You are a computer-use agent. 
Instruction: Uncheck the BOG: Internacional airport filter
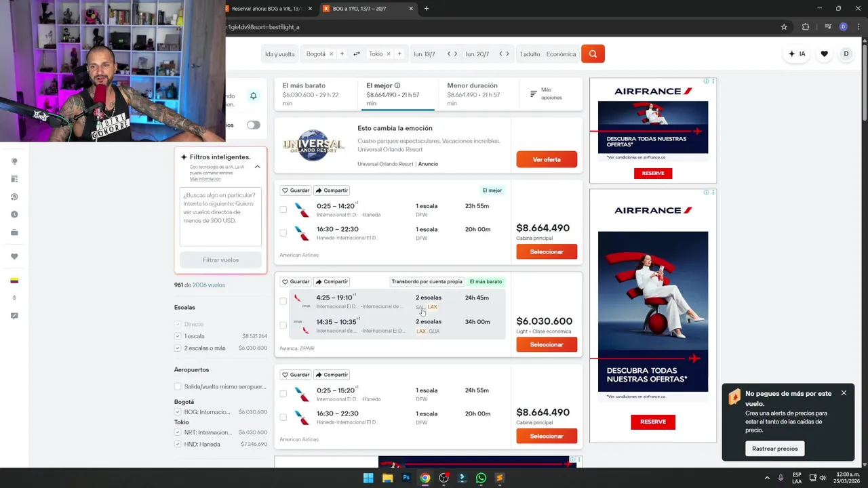pyautogui.click(x=178, y=412)
